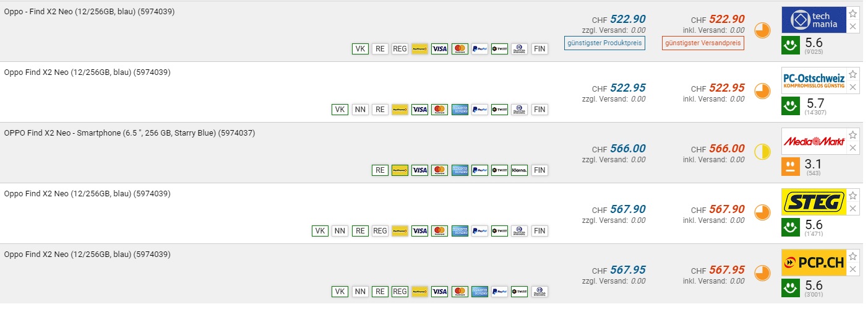Click the availability pie indicator for MediaMarkt
The image size is (868, 309).
762,152
